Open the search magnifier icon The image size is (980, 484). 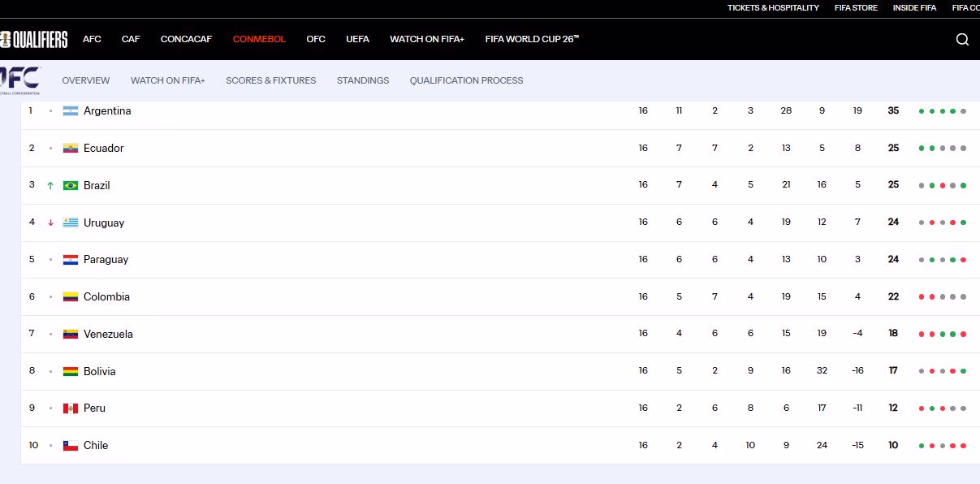coord(962,40)
